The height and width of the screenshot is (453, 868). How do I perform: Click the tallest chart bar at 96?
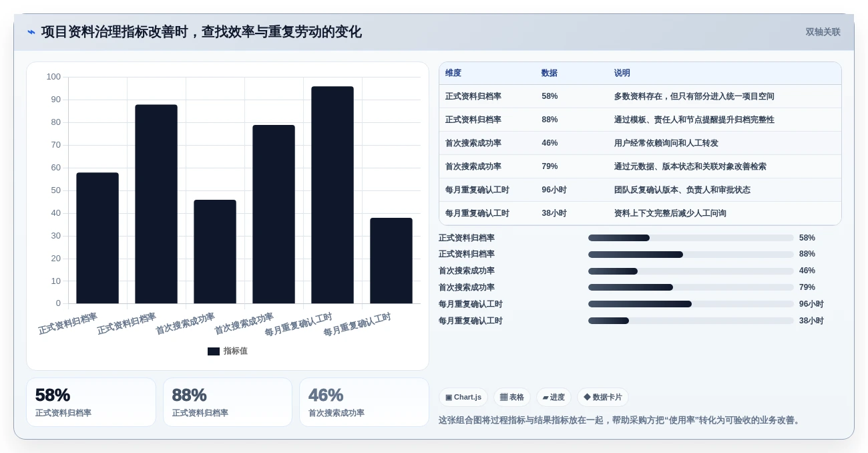point(333,194)
